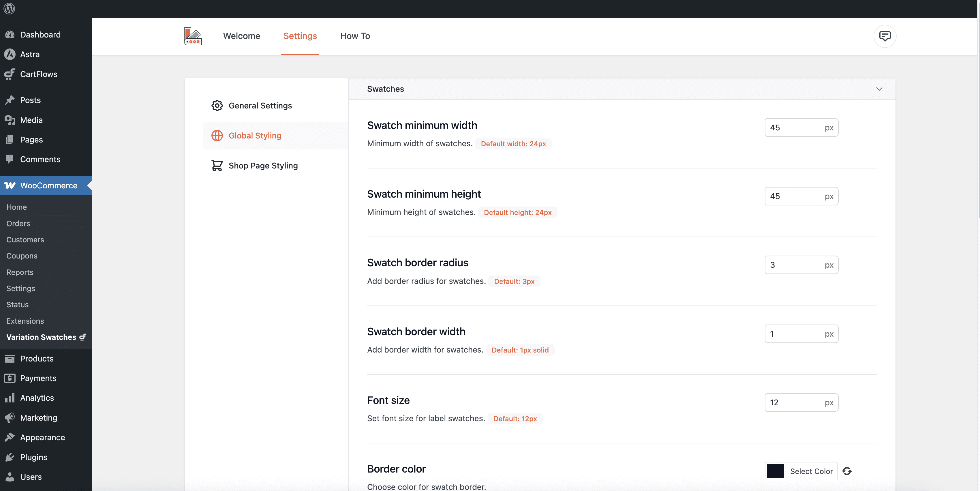Screen dimensions: 980x491
Task: Click the General Settings gear icon
Action: pos(217,105)
